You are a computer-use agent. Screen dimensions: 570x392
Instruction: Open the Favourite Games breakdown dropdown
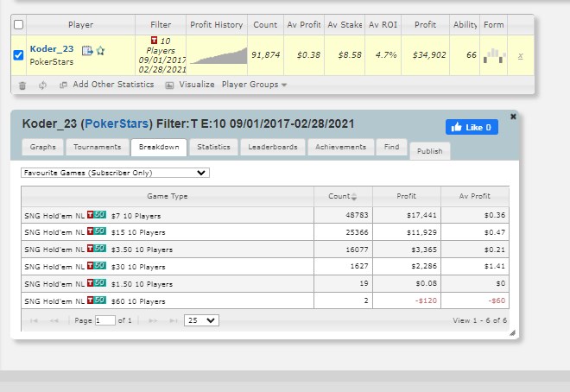point(115,173)
